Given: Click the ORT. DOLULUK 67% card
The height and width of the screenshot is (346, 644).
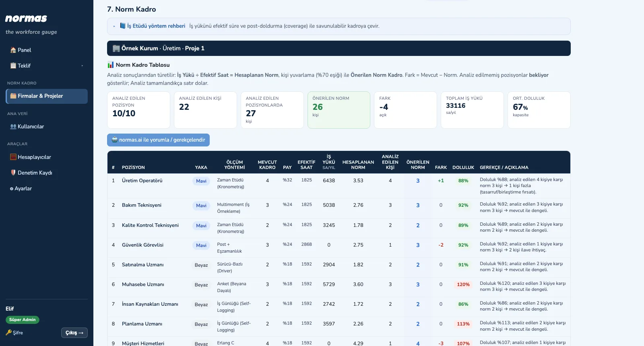Looking at the screenshot, I should (539, 110).
